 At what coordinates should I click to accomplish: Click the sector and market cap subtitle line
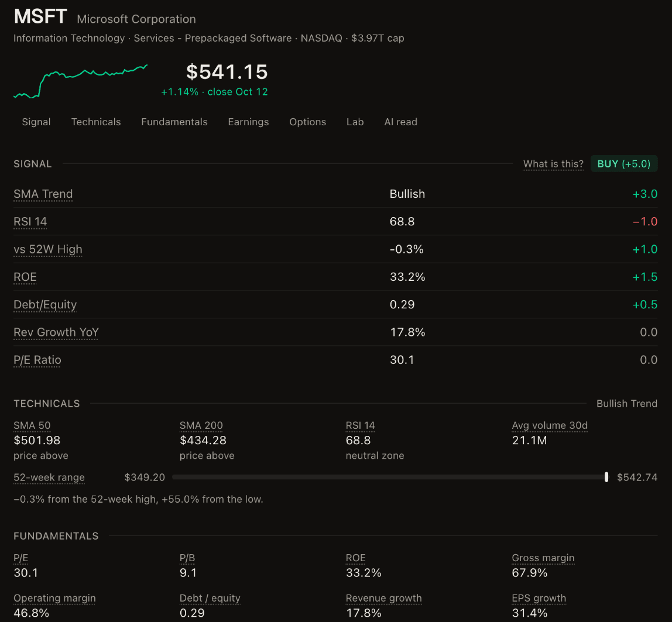tap(209, 38)
